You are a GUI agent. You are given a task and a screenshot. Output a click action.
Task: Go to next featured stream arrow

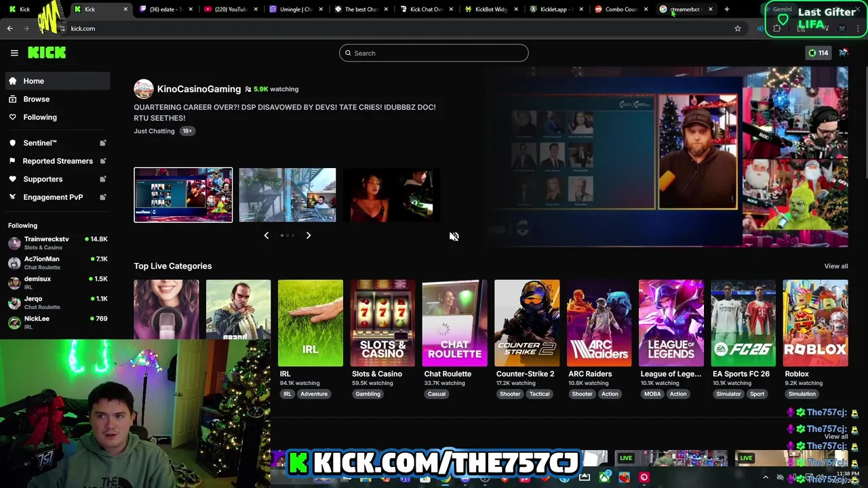point(309,235)
